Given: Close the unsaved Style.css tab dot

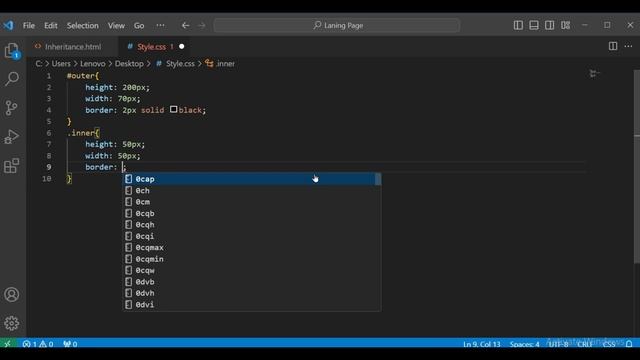Looking at the screenshot, I should [x=182, y=47].
